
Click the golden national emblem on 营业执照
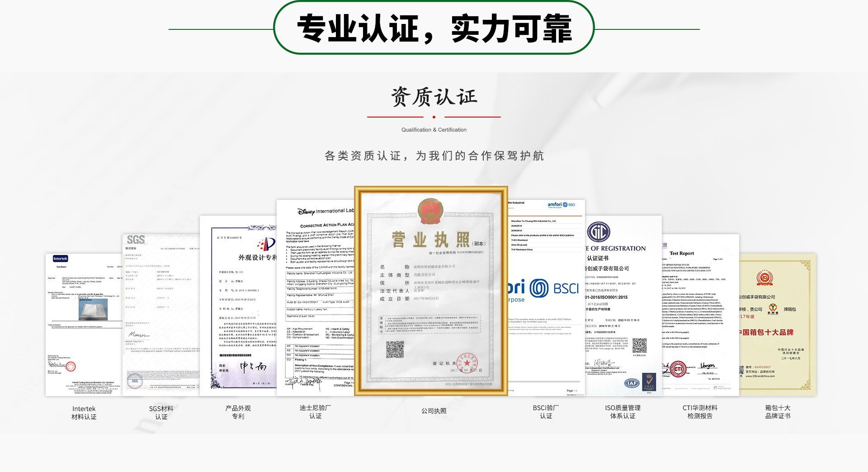430,210
